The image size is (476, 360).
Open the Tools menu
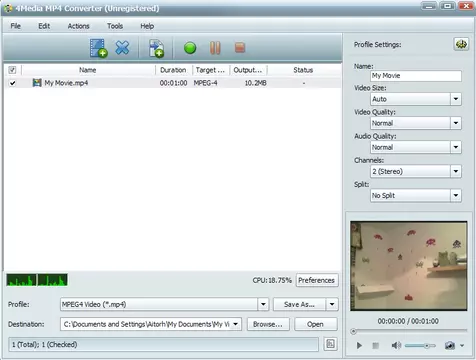[115, 26]
